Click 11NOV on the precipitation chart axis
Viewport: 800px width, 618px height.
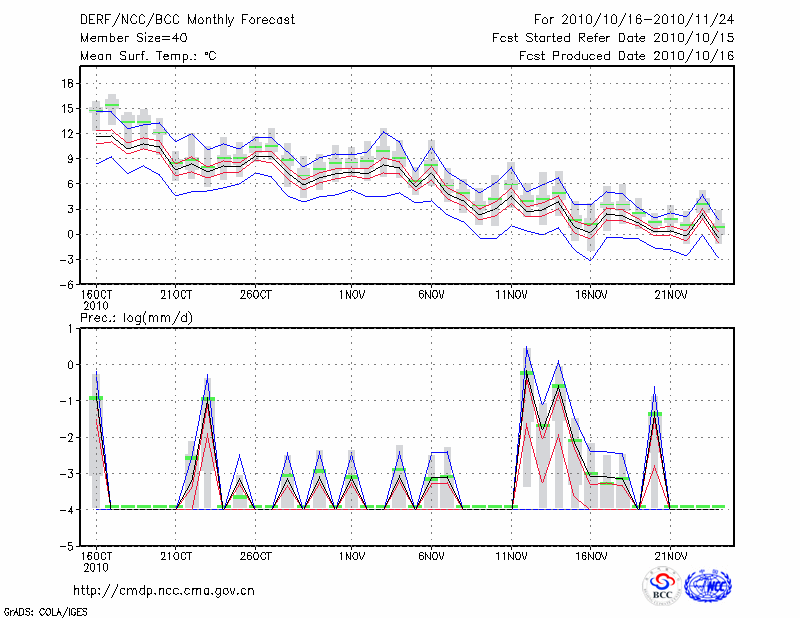[511, 556]
